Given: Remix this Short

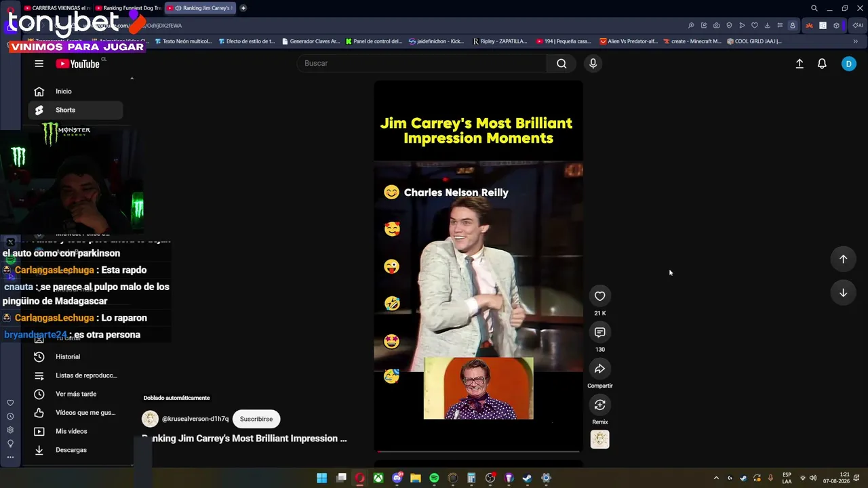Looking at the screenshot, I should 600,405.
